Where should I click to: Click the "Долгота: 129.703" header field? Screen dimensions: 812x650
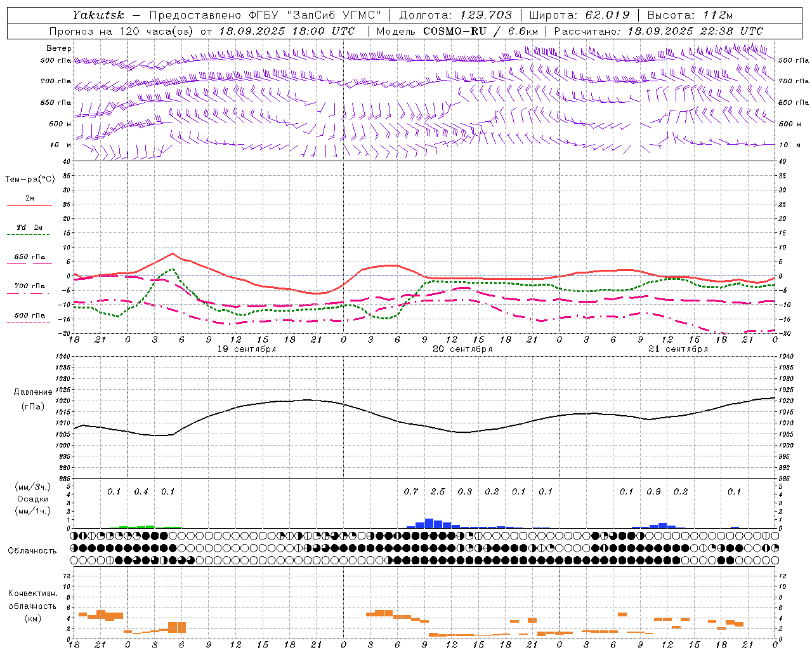pyautogui.click(x=455, y=15)
